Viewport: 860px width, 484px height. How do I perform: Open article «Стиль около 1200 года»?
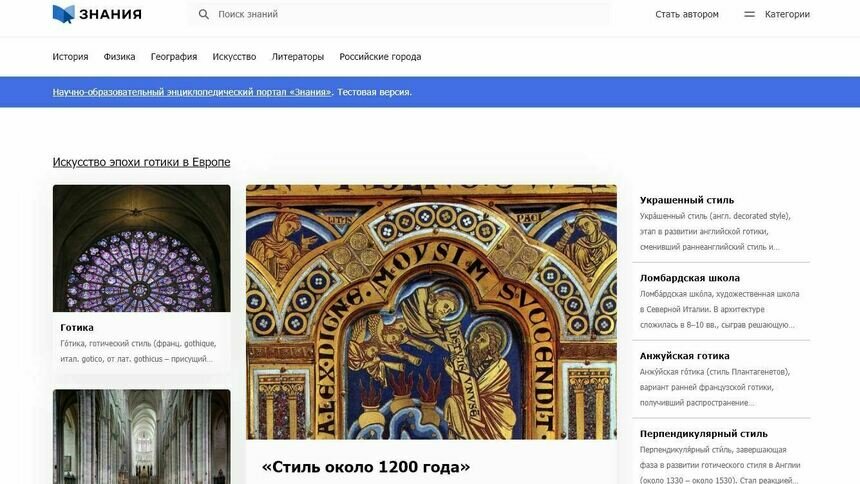click(x=366, y=467)
